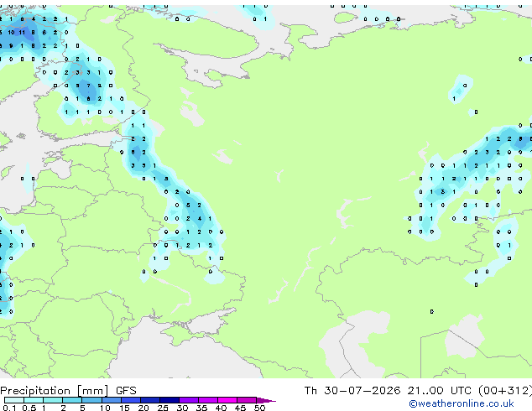Click the legend label "25"
532x411 pixels.
[163, 408]
